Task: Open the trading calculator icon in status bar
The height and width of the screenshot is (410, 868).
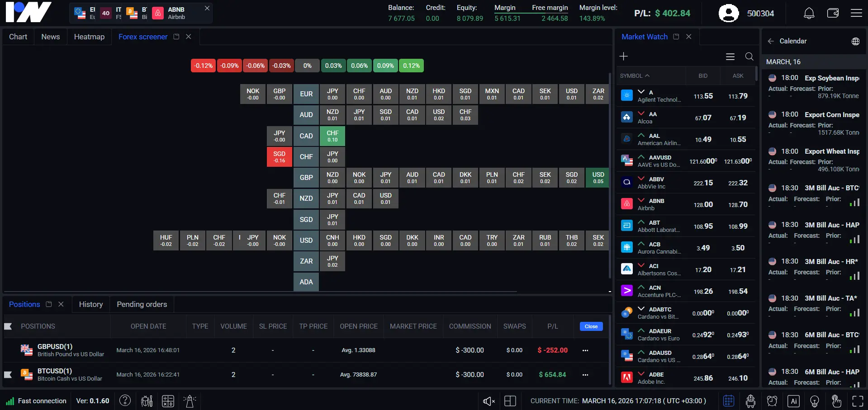Action: pos(168,401)
